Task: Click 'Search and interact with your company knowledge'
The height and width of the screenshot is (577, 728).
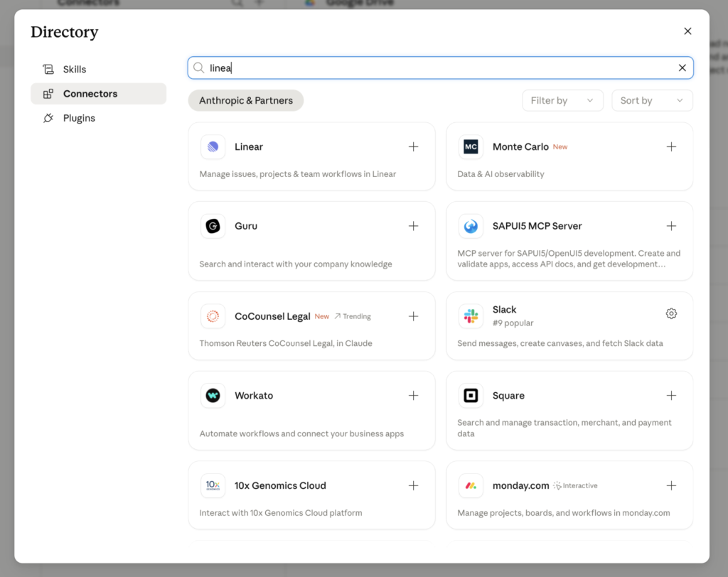Action: (x=296, y=264)
